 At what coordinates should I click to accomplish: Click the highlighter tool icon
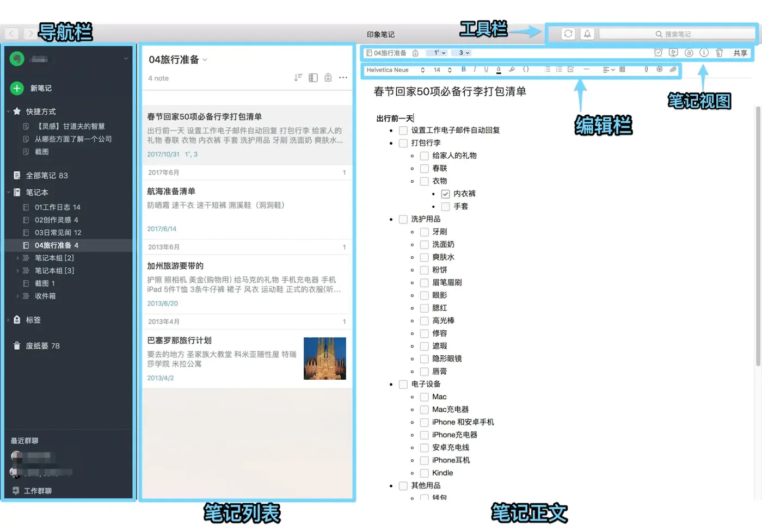coord(512,69)
